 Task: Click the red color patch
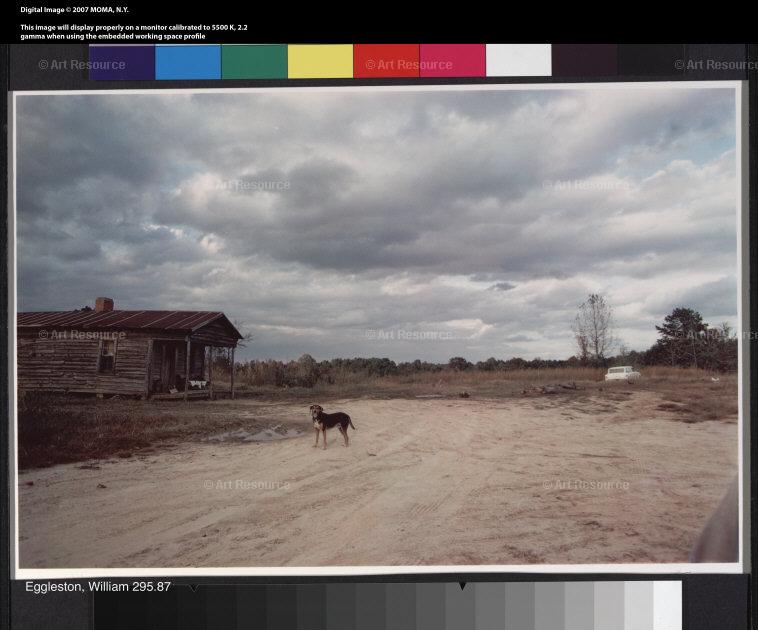point(386,61)
